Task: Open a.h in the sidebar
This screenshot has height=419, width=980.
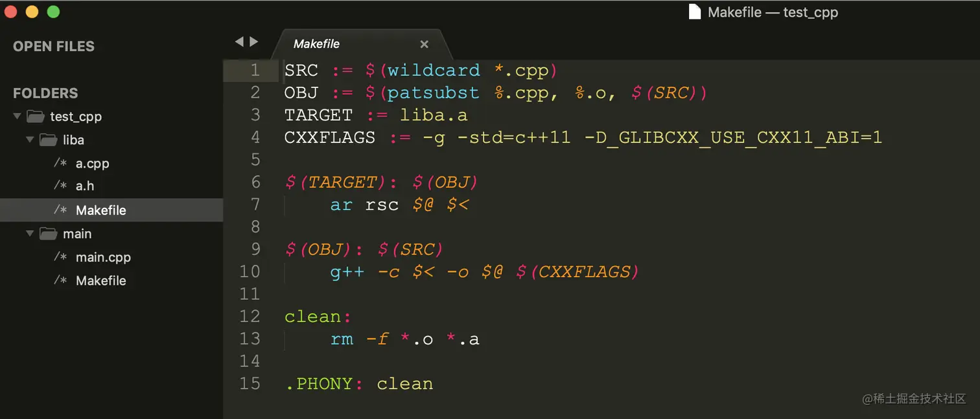Action: click(85, 186)
